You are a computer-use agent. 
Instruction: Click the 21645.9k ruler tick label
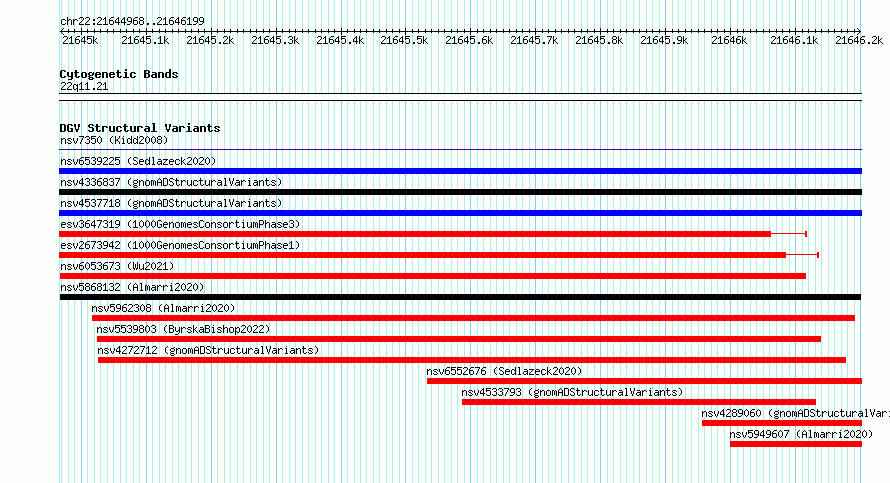664,40
